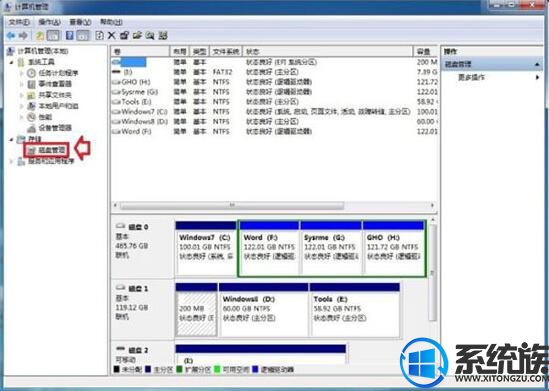Click the Refresh icon in the toolbar
549x391 pixels.
click(x=99, y=35)
